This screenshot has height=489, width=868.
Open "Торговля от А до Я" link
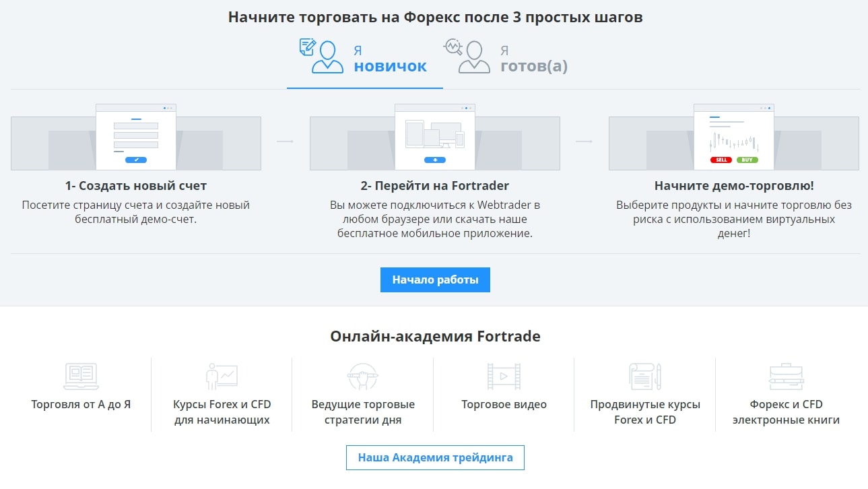click(81, 405)
